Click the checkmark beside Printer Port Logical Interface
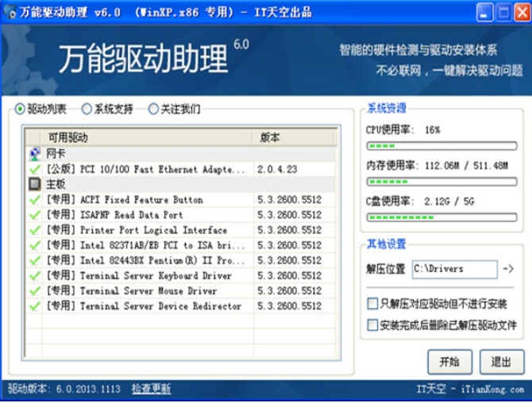The image size is (532, 403). pyautogui.click(x=35, y=230)
